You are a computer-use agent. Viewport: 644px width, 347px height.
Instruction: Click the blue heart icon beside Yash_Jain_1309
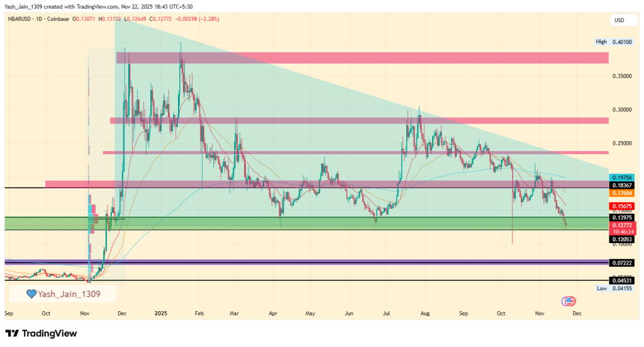(31, 293)
